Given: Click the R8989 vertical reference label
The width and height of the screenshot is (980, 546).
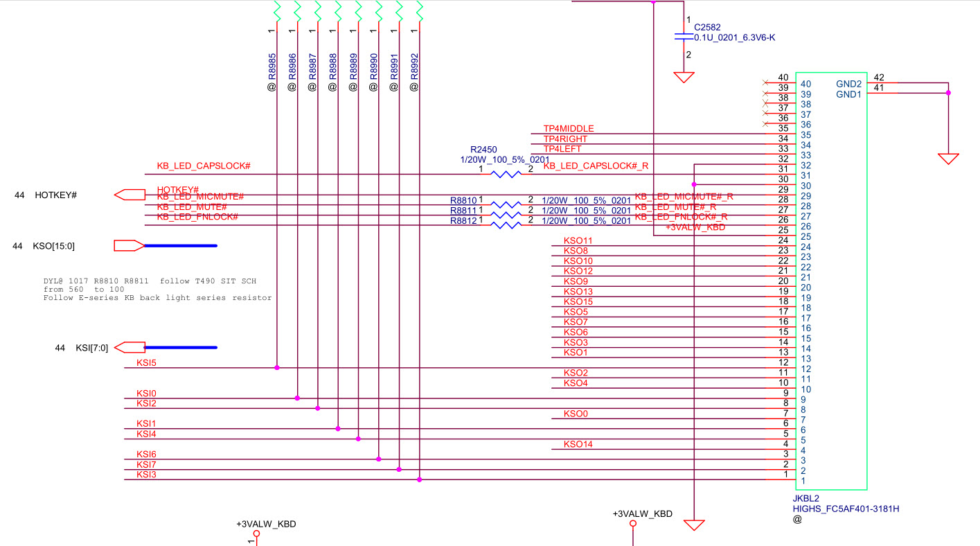Looking at the screenshot, I should (353, 67).
